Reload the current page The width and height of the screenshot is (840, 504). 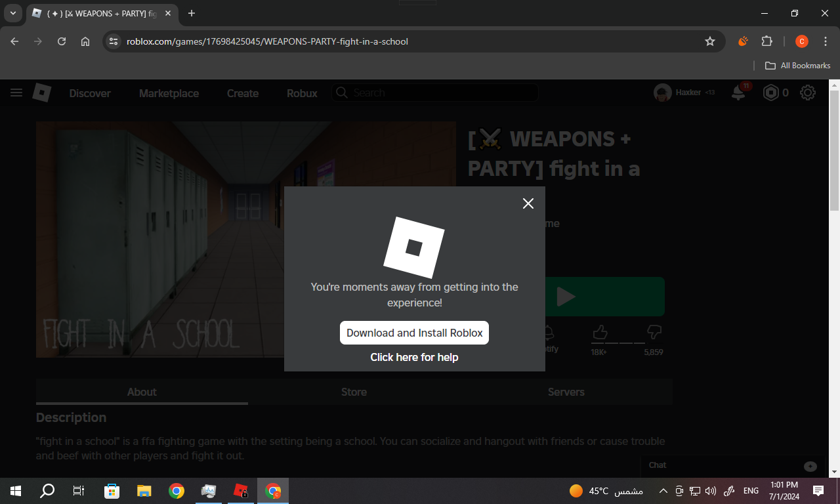tap(62, 41)
